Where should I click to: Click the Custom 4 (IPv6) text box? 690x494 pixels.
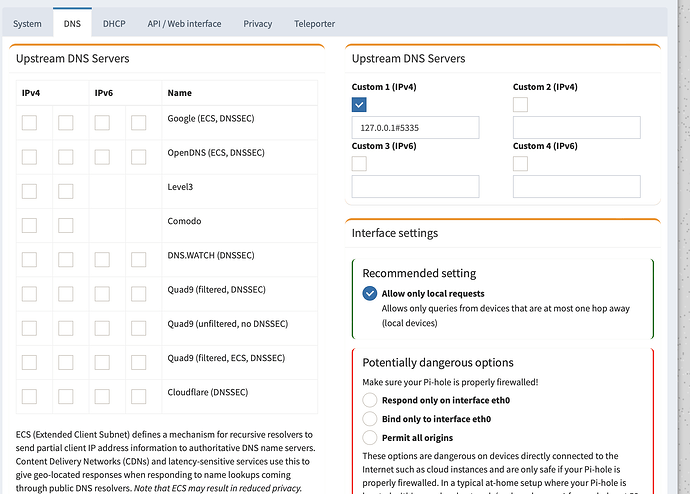[x=576, y=186]
